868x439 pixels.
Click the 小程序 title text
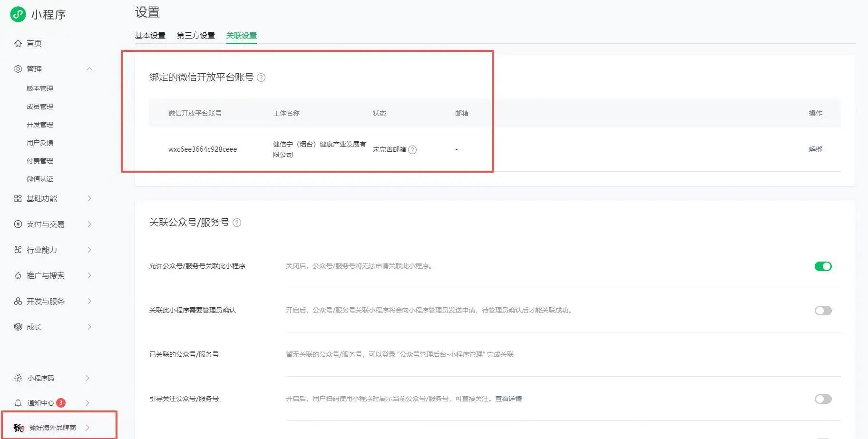pos(49,15)
